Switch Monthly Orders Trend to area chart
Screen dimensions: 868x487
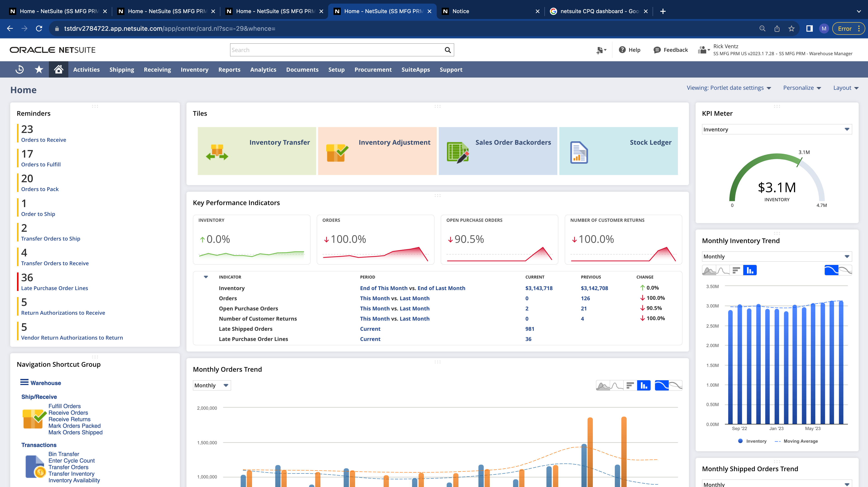click(603, 385)
